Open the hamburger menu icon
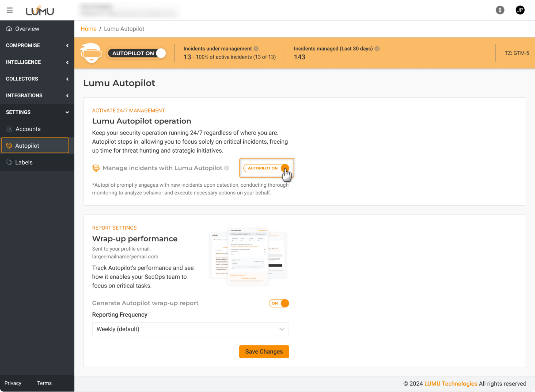 10,10
